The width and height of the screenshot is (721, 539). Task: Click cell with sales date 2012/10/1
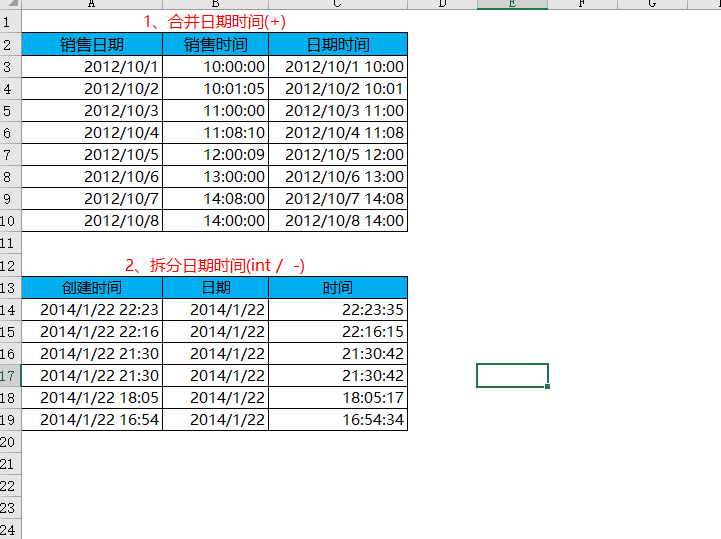click(x=92, y=67)
